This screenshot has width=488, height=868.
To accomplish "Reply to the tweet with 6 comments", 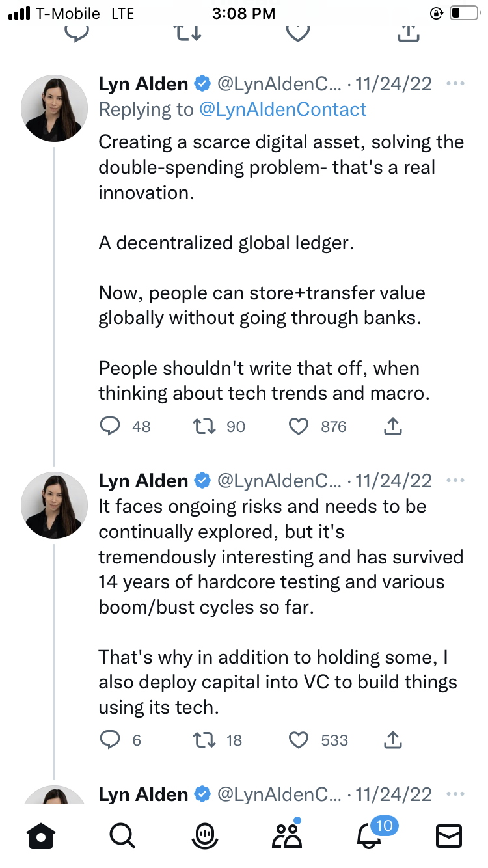I will pos(111,740).
